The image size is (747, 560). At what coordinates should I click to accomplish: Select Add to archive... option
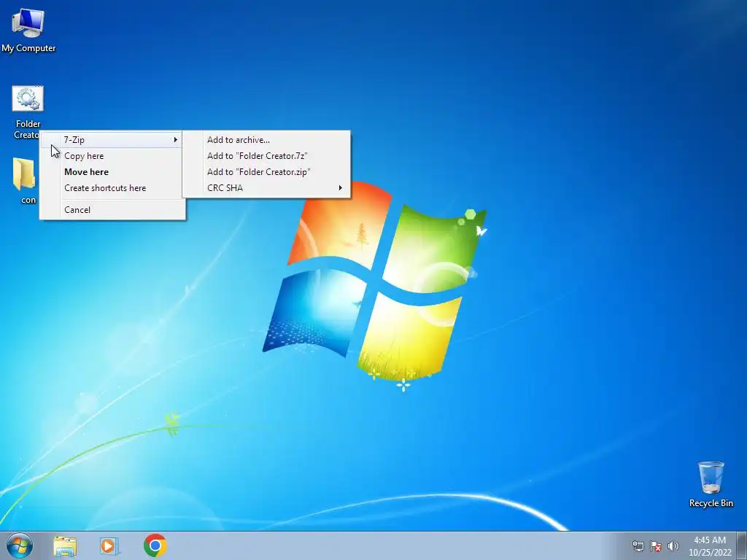(x=267, y=139)
